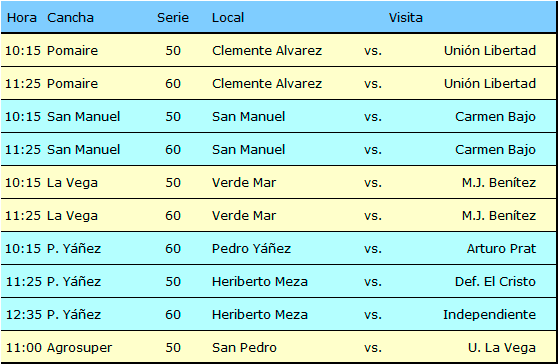This screenshot has height=364, width=558.
Task: Select Clemente Alvarez in the 10:15 Pomaire row
Action: (x=267, y=51)
